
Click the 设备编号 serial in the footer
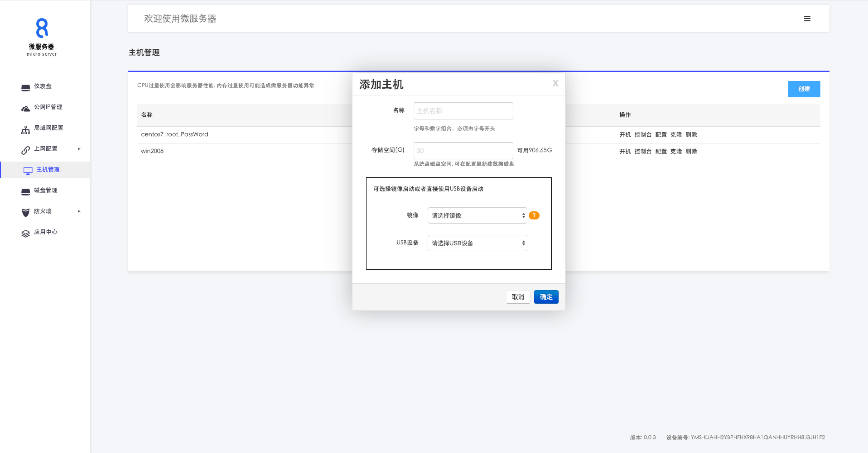click(745, 438)
